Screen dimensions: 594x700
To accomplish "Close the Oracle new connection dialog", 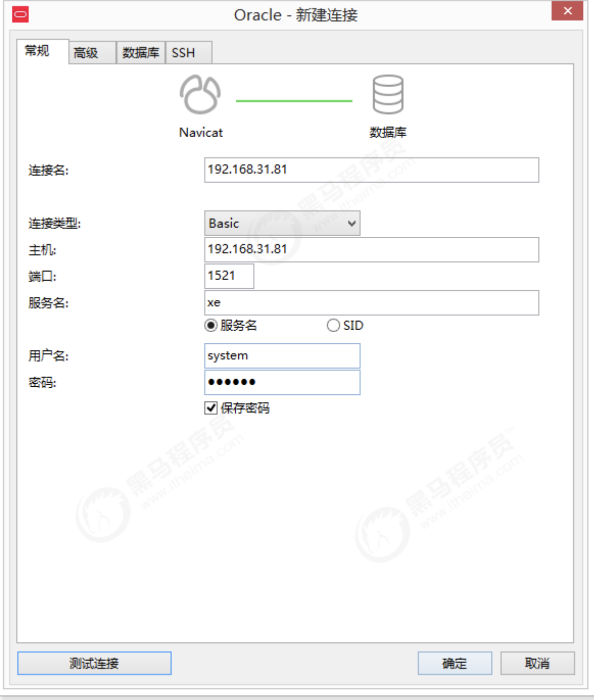I will (x=567, y=11).
